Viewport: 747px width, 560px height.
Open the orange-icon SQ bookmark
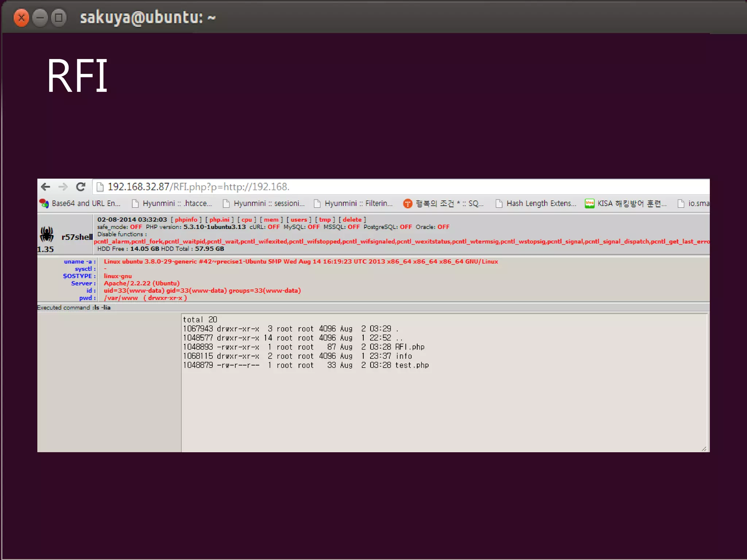tap(443, 203)
